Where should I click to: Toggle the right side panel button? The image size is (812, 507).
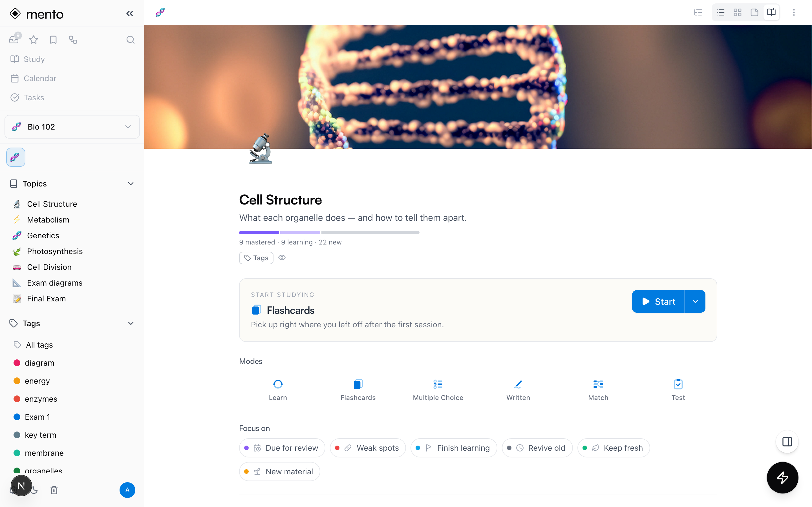pyautogui.click(x=787, y=442)
